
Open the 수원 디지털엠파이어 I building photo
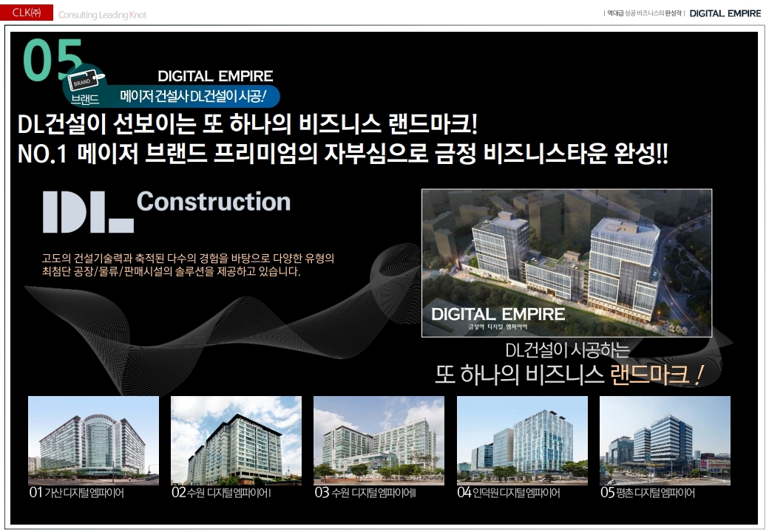pos(236,440)
